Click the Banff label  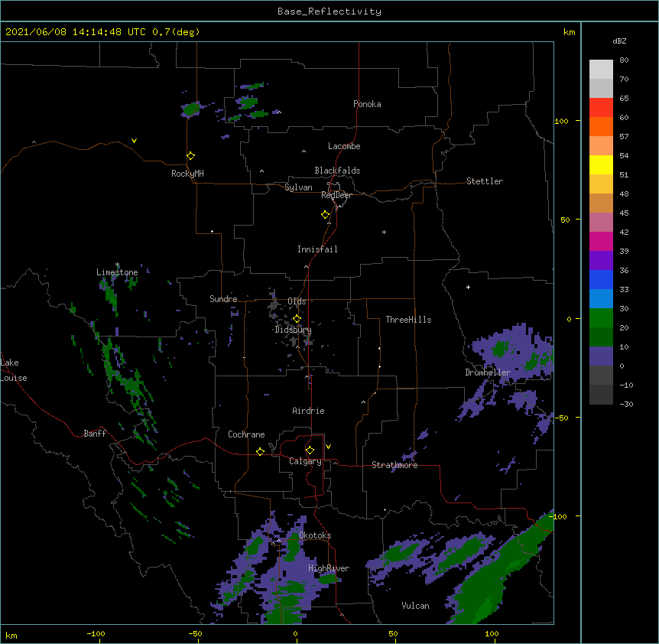[95, 434]
